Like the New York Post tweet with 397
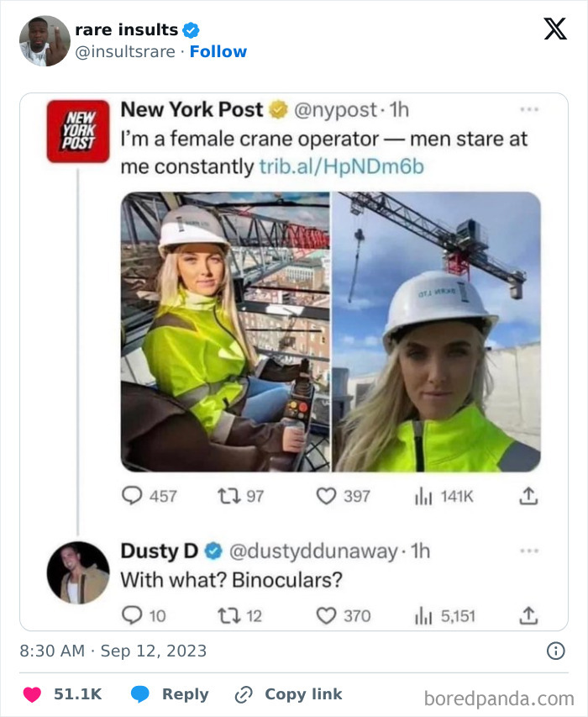The width and height of the screenshot is (588, 717). point(326,496)
